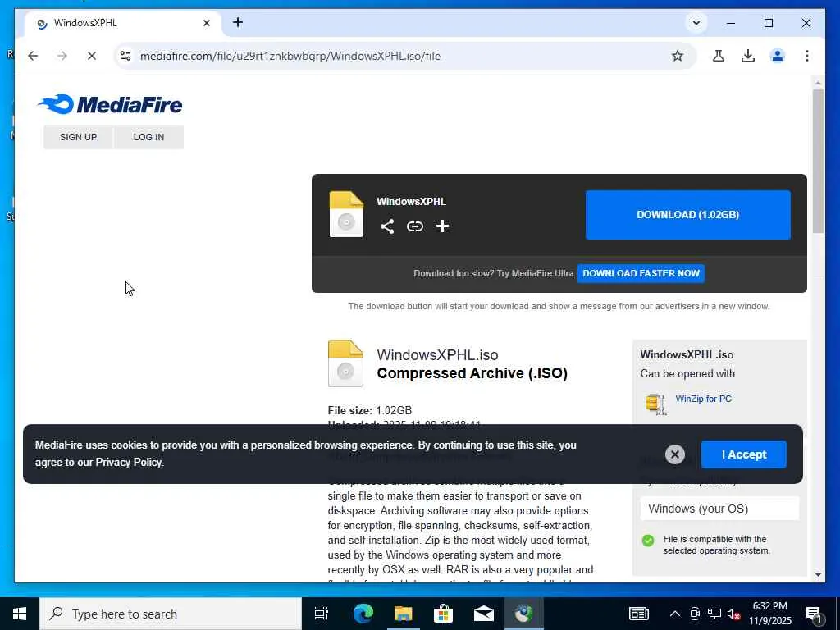Click DOWNLOAD FASTER NOW button
Image resolution: width=840 pixels, height=630 pixels.
point(641,273)
